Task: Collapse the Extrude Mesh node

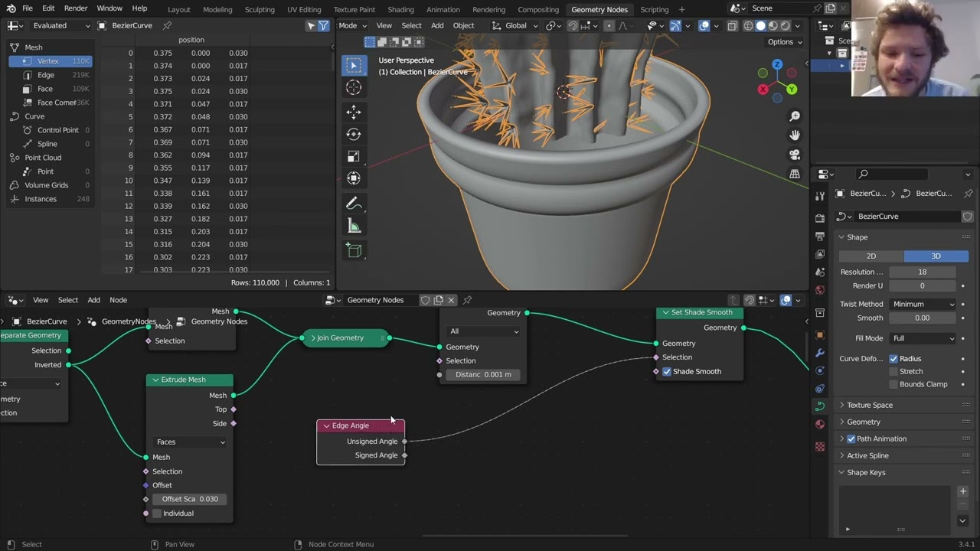Action: coord(155,380)
